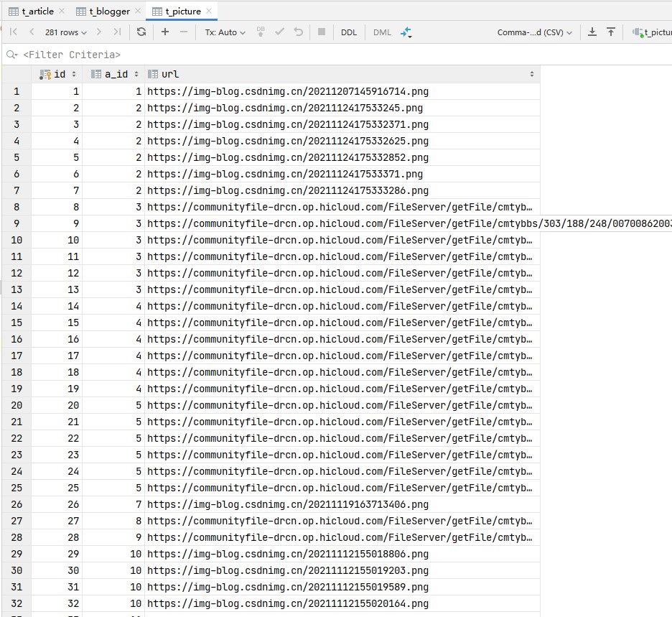
Task: Select url cell ending 20211112155020164.png
Action: tap(342, 603)
